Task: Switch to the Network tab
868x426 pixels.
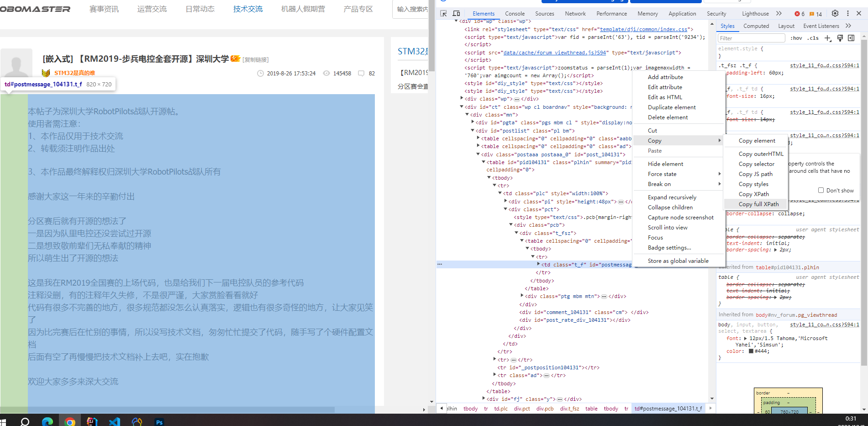Action: [x=575, y=14]
